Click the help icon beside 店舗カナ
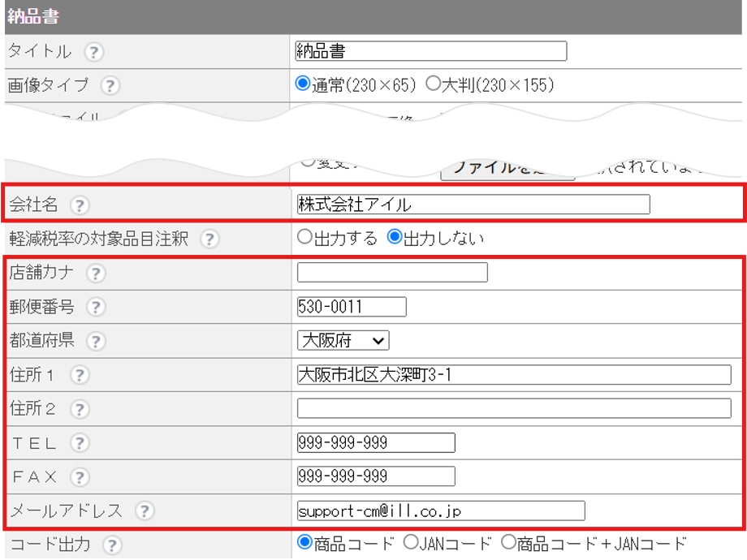The width and height of the screenshot is (747, 560). [x=96, y=274]
